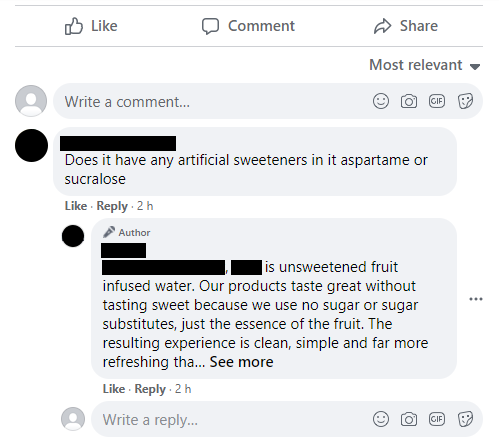The height and width of the screenshot is (445, 499).
Task: Attach photo via camera icon in comment box
Action: coord(409,101)
